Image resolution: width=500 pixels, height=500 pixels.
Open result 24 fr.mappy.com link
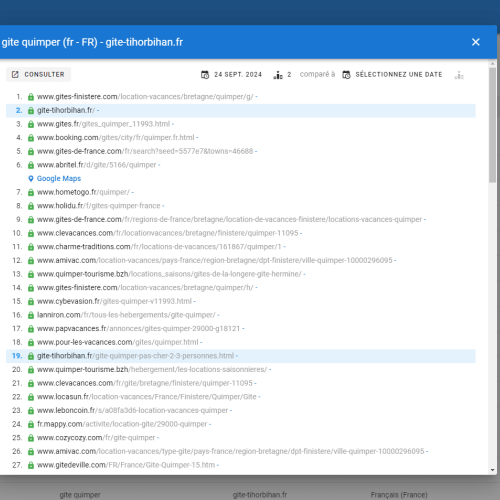(x=122, y=425)
